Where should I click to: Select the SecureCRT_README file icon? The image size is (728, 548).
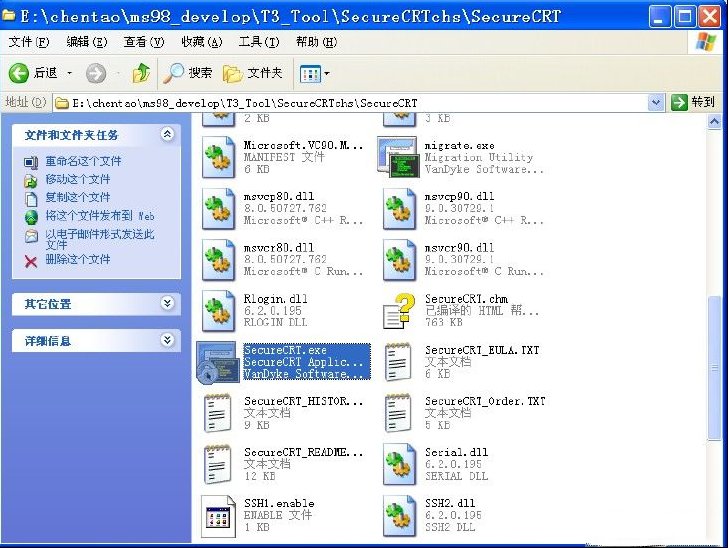217,464
